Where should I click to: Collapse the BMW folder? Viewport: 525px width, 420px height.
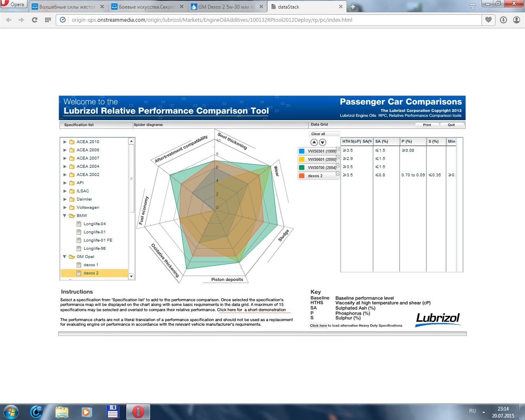(65, 216)
